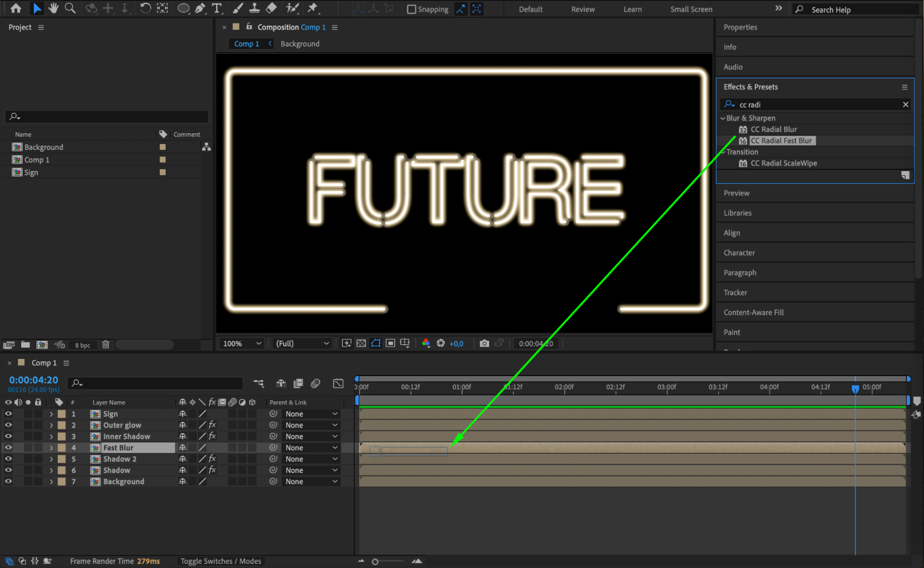
Task: Hide the Inner Shadow layer
Action: coord(8,436)
